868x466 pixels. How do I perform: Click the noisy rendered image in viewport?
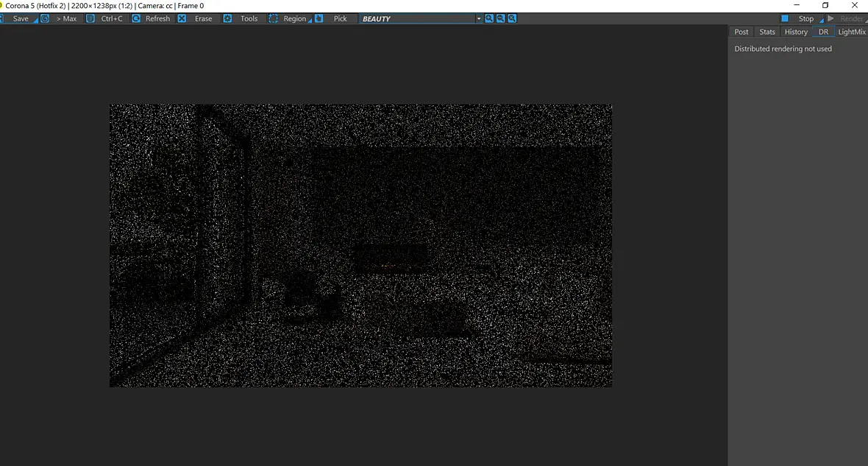[x=361, y=245]
